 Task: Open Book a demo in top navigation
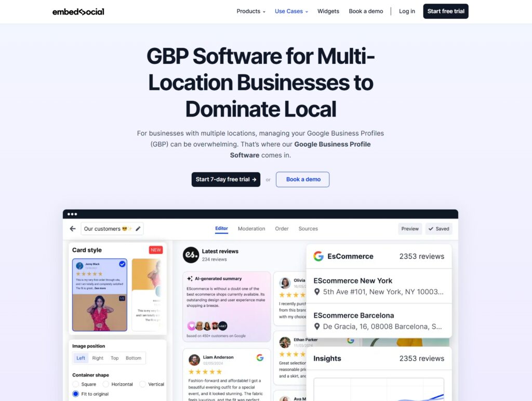pos(366,11)
